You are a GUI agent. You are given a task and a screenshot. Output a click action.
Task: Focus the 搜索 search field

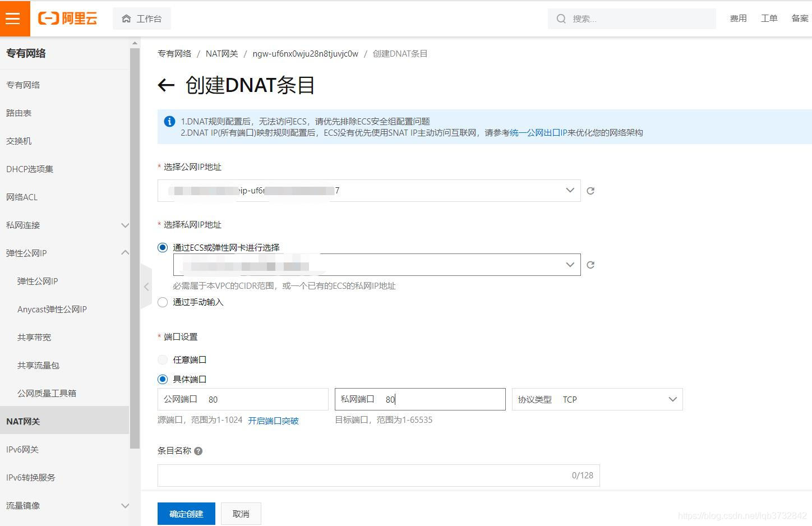coord(632,19)
